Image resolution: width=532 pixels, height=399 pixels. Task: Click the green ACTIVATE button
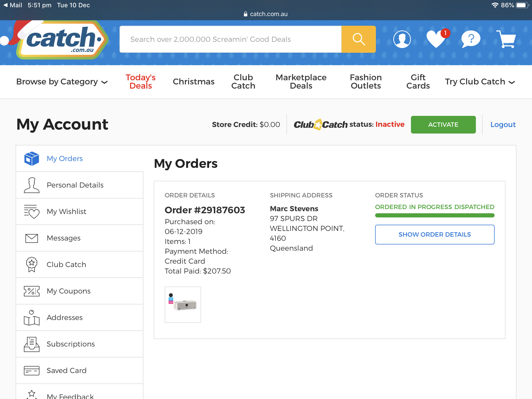point(443,125)
